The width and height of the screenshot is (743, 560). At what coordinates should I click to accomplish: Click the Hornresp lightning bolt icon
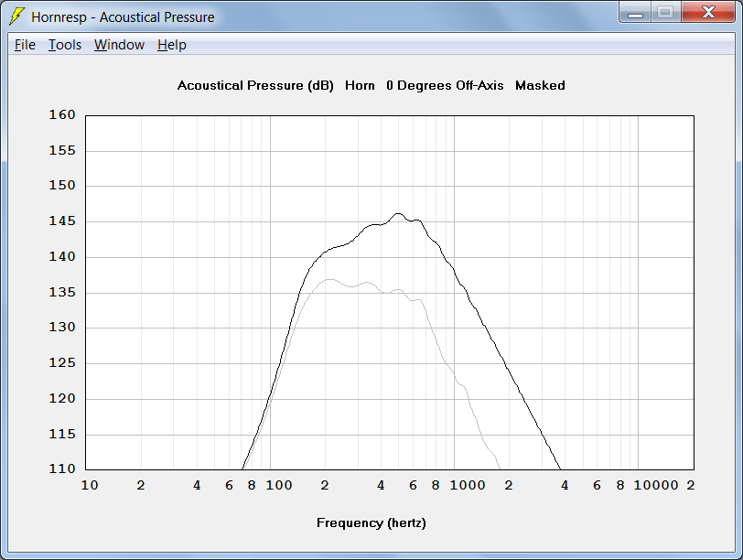(16, 16)
